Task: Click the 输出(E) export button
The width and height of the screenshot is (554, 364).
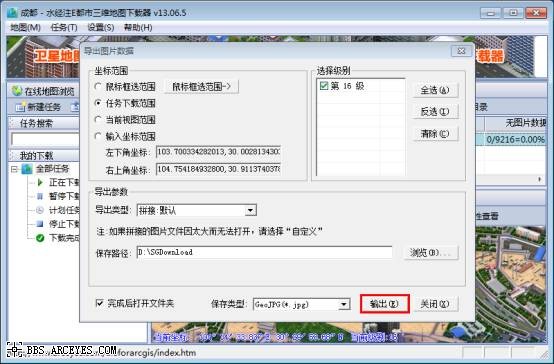Action: point(385,304)
